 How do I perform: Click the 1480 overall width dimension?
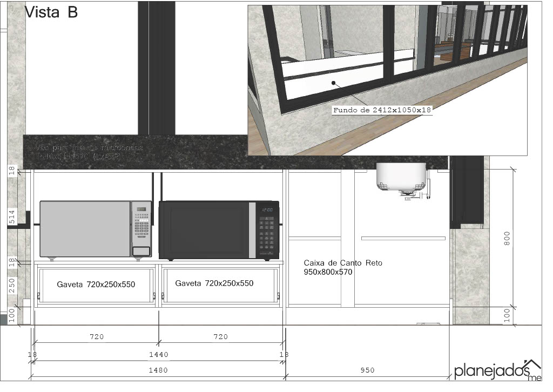(x=158, y=370)
